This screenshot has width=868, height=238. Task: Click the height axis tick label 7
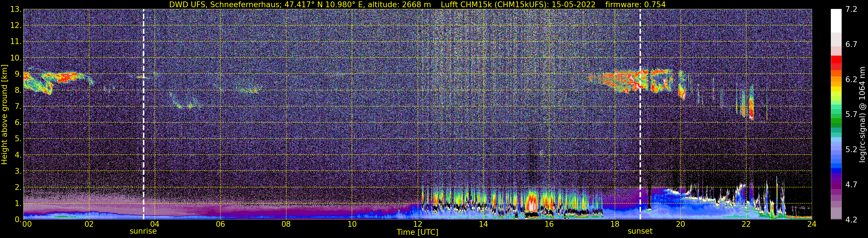tap(18, 107)
